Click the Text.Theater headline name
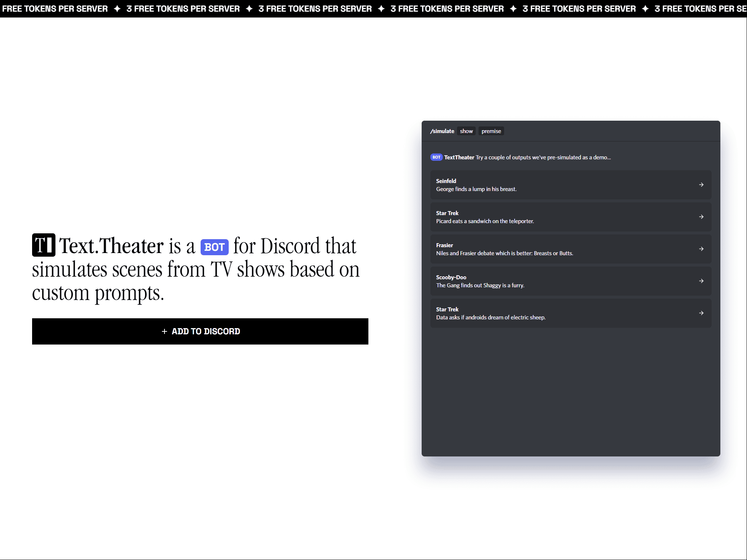The image size is (747, 560). pyautogui.click(x=112, y=245)
